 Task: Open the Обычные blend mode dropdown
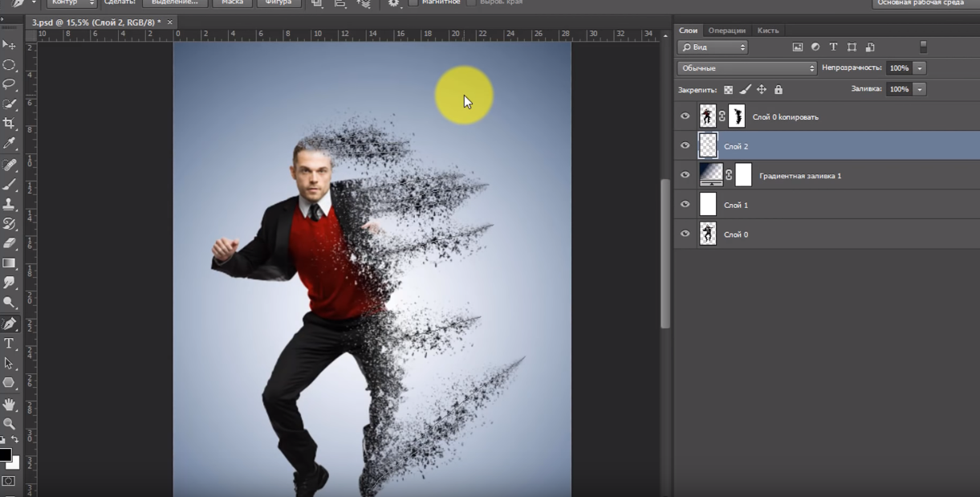click(747, 68)
